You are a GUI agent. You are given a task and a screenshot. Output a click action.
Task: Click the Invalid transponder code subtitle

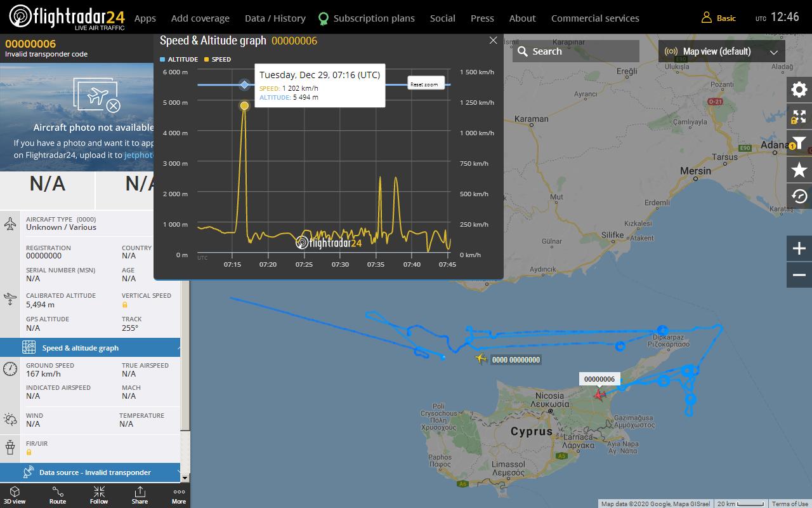point(46,54)
